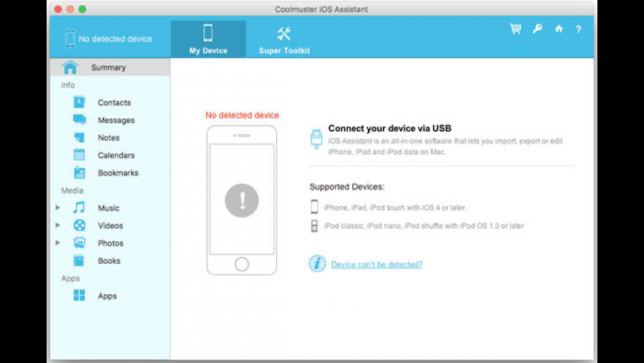This screenshot has height=363, width=644.
Task: Click the Books icon in sidebar
Action: pyautogui.click(x=79, y=260)
